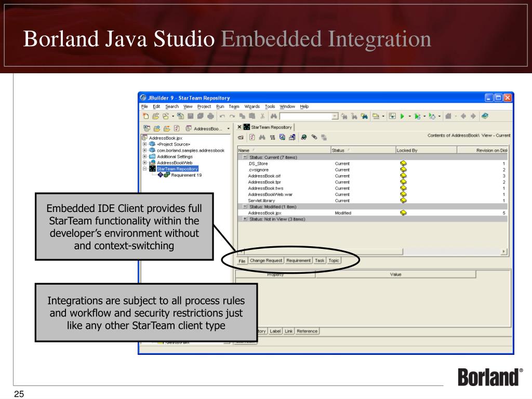532x399 pixels.
Task: Select AddressBook.jpx root in project tree
Action: point(166,138)
